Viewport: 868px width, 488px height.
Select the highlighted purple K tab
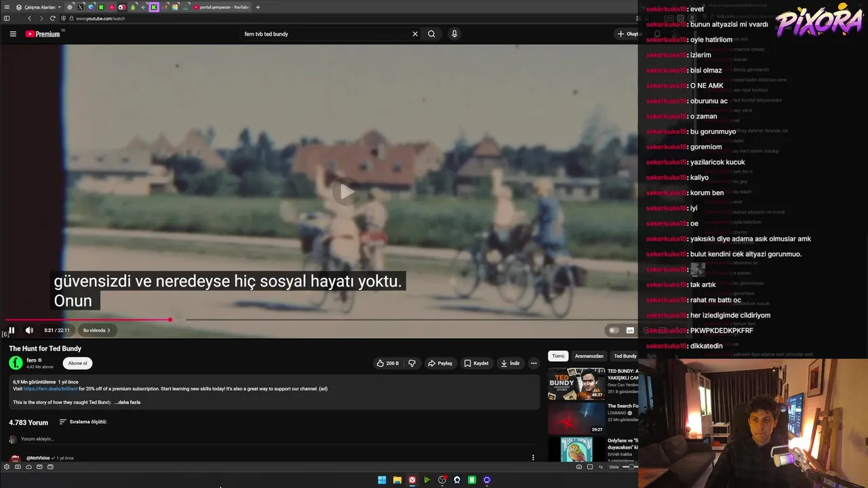[154, 7]
